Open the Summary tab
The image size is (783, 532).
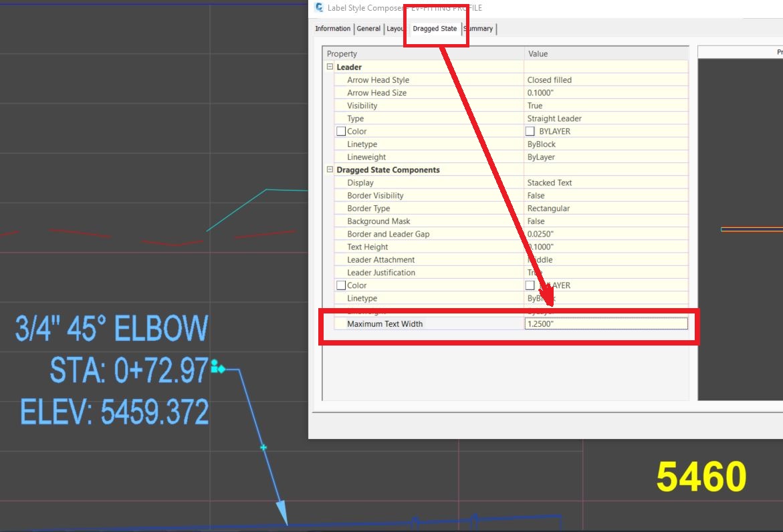478,29
